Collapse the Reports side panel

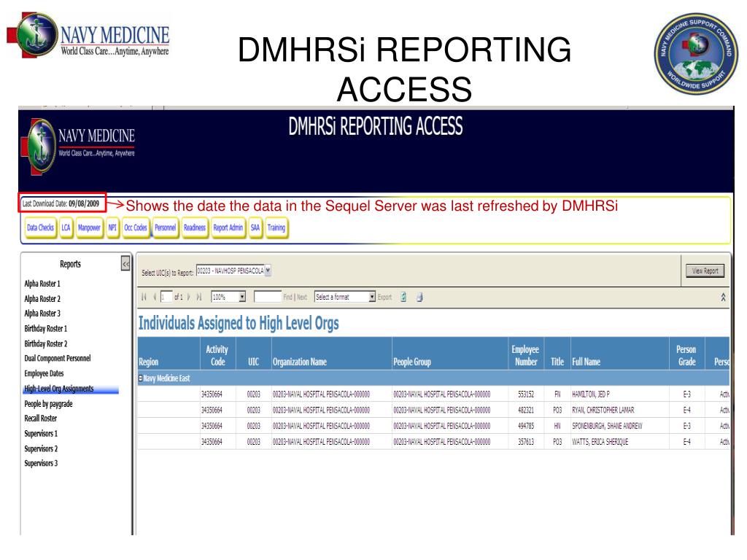point(125,263)
